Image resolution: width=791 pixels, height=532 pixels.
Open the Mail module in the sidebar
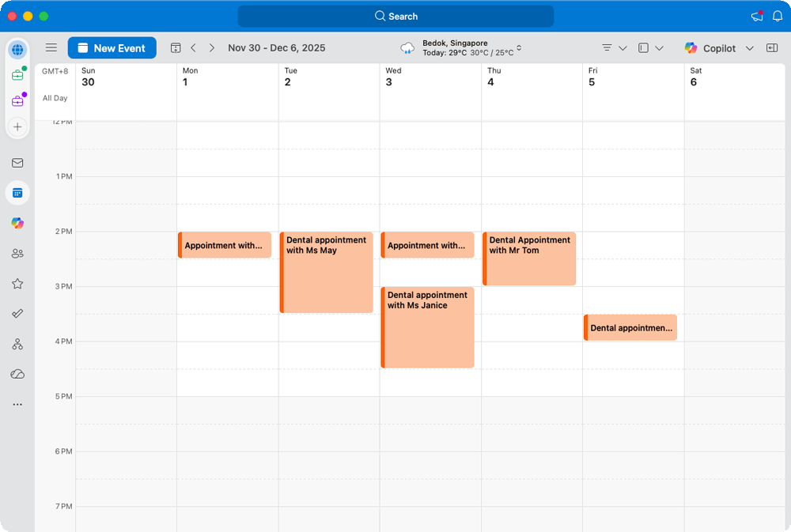point(17,163)
